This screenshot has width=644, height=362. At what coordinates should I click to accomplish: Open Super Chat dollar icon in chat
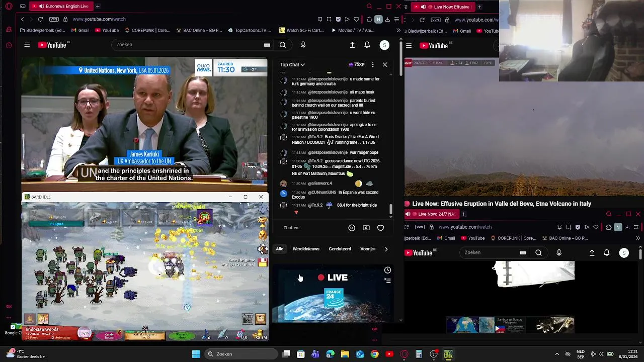tap(366, 228)
